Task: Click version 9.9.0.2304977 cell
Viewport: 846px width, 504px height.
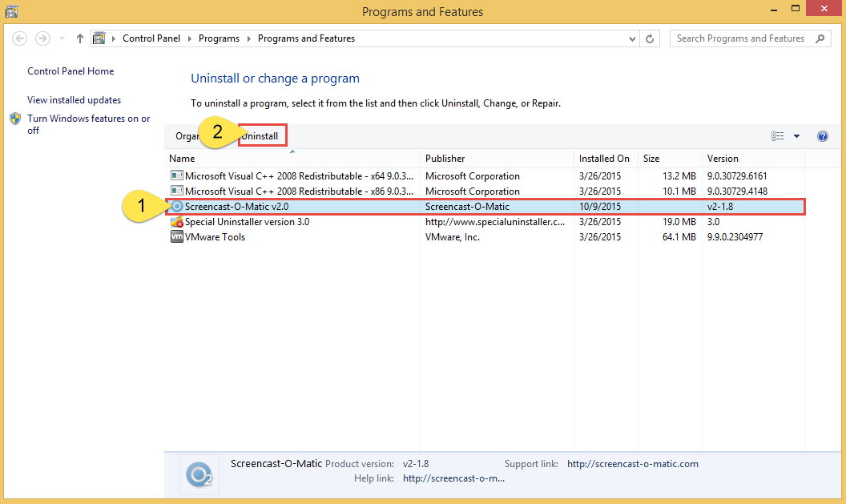Action: tap(735, 237)
